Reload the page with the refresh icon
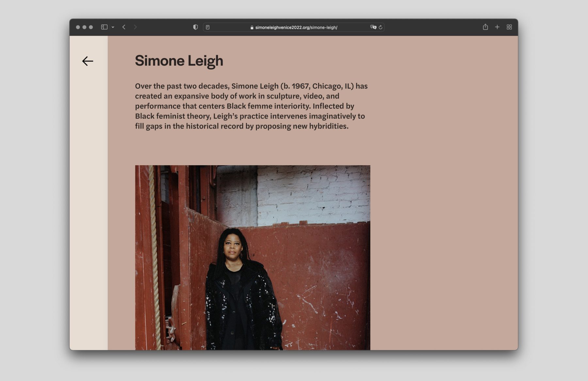 pos(381,27)
